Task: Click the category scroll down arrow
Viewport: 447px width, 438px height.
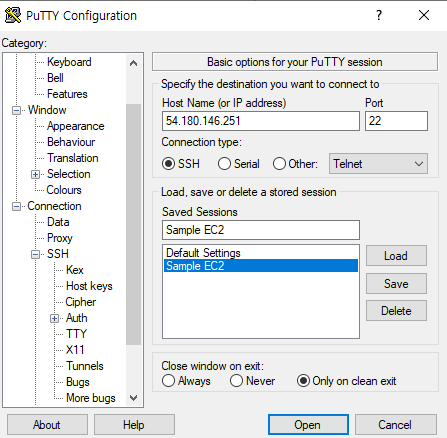Action: tap(133, 398)
